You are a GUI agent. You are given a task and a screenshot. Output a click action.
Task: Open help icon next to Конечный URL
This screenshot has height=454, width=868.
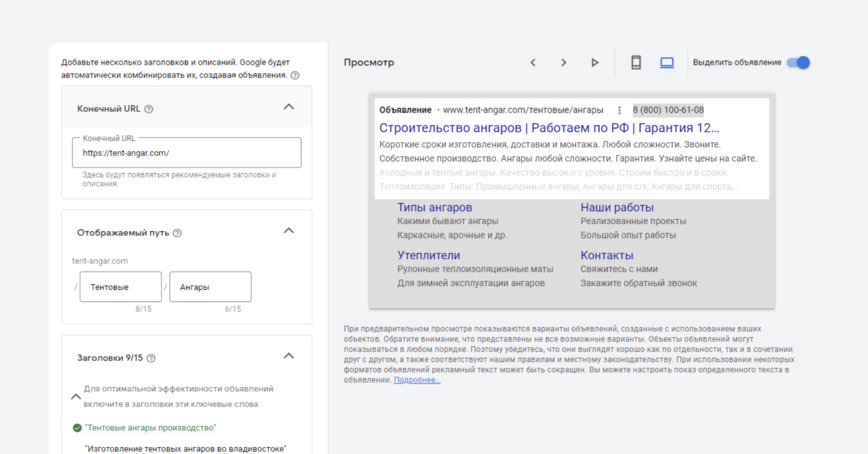[x=149, y=109]
